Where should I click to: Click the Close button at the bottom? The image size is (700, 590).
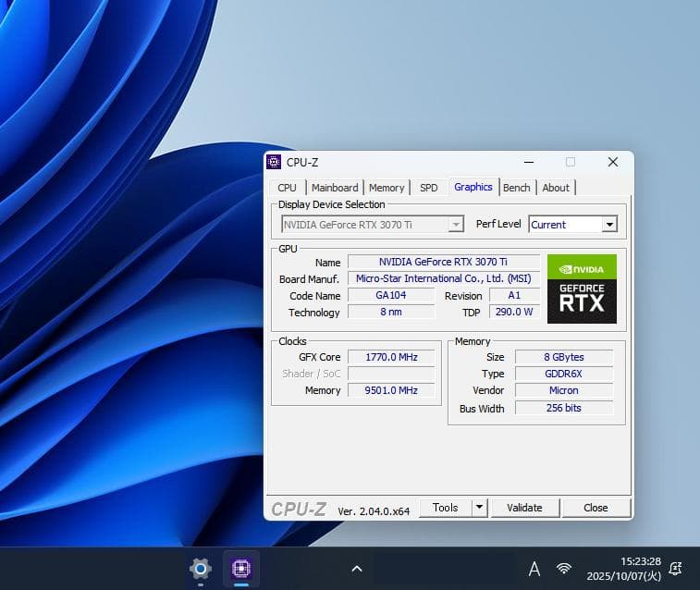596,508
